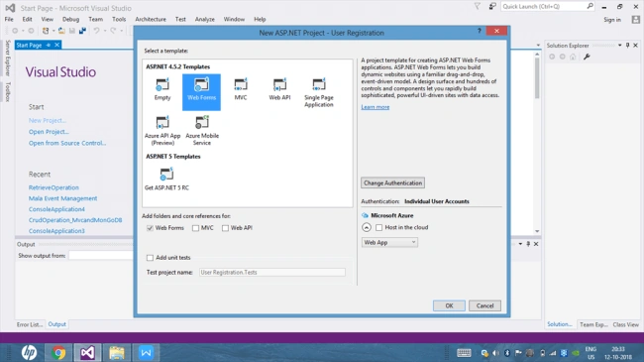Enable the MVC references checkbox

[195, 228]
